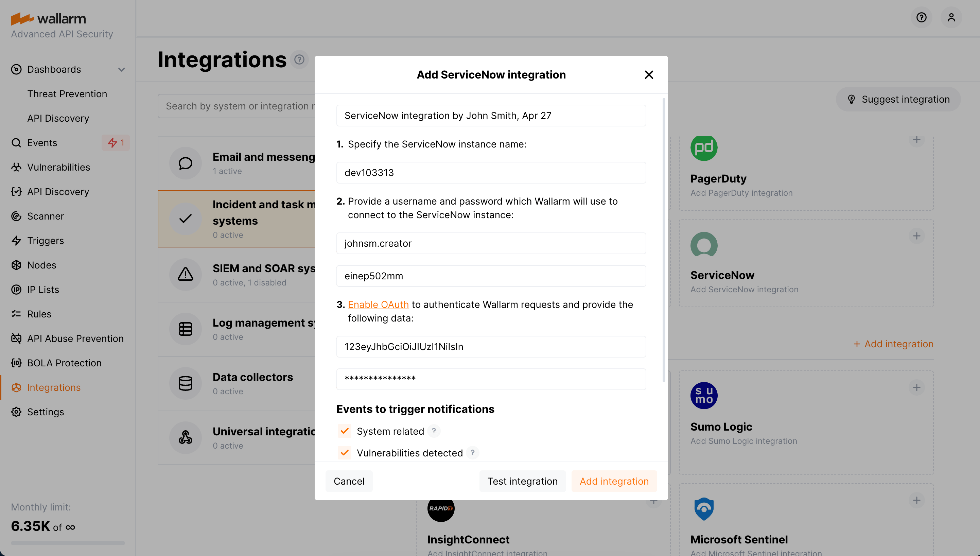This screenshot has width=980, height=556.
Task: Open IP Lists in the sidebar
Action: click(43, 289)
